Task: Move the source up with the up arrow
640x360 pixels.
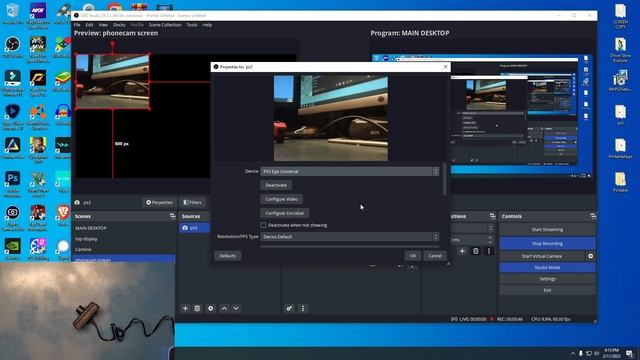Action: pos(224,308)
